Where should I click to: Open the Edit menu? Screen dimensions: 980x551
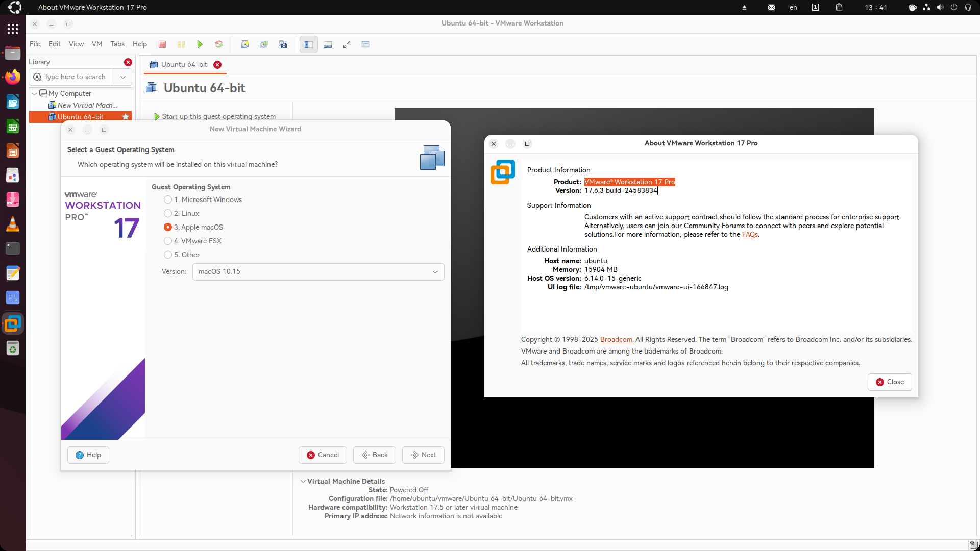click(55, 44)
